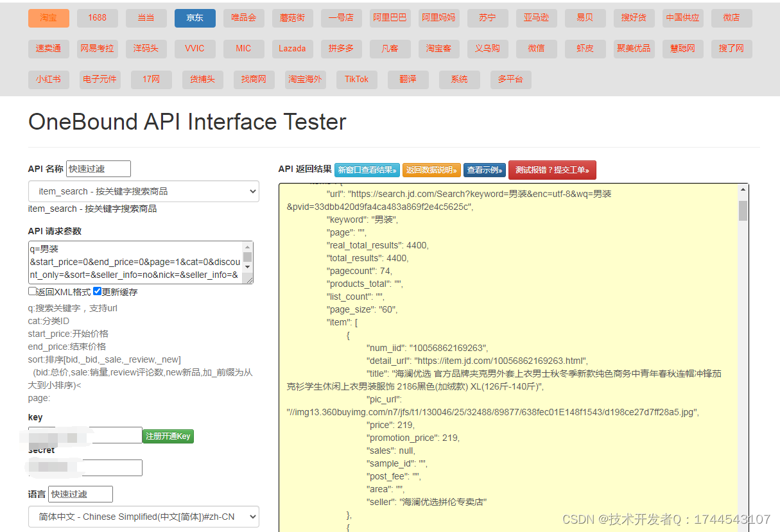
Task: Open the 当当 platform tab
Action: point(146,18)
